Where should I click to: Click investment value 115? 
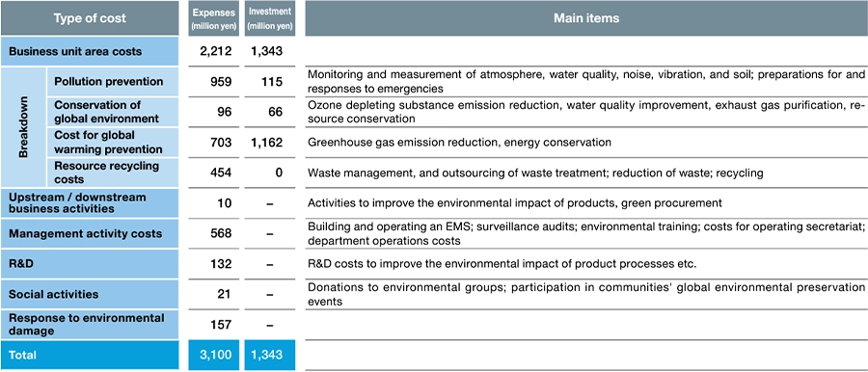coord(272,81)
